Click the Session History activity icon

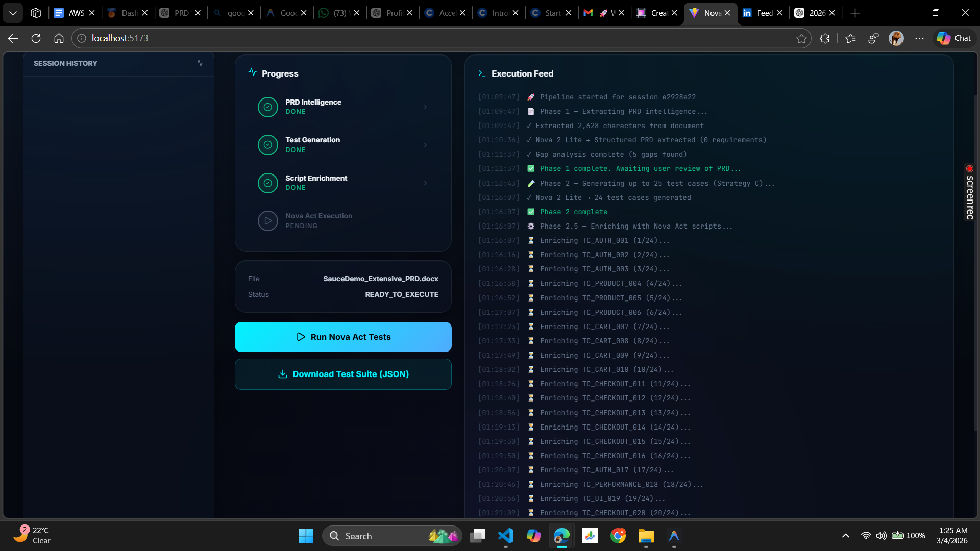tap(200, 63)
